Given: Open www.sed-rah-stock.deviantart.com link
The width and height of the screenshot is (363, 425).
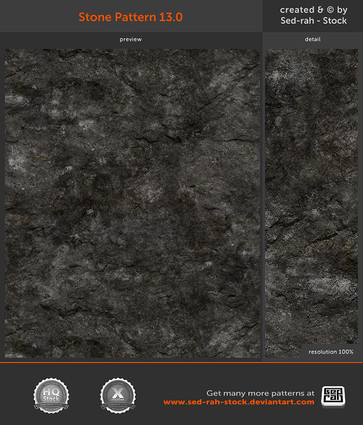Looking at the screenshot, I should coord(239,402).
